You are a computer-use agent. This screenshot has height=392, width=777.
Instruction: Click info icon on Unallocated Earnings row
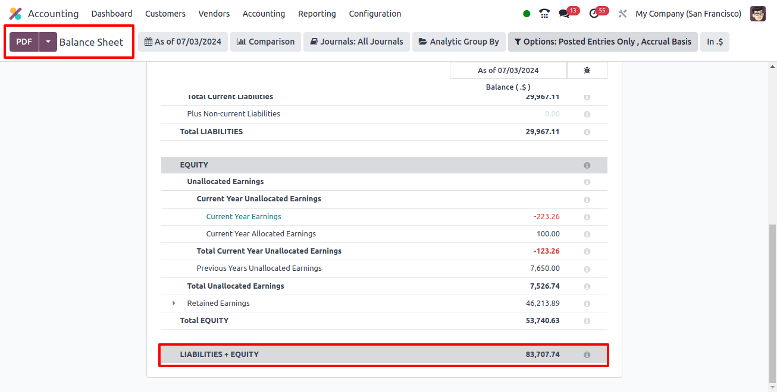[587, 182]
